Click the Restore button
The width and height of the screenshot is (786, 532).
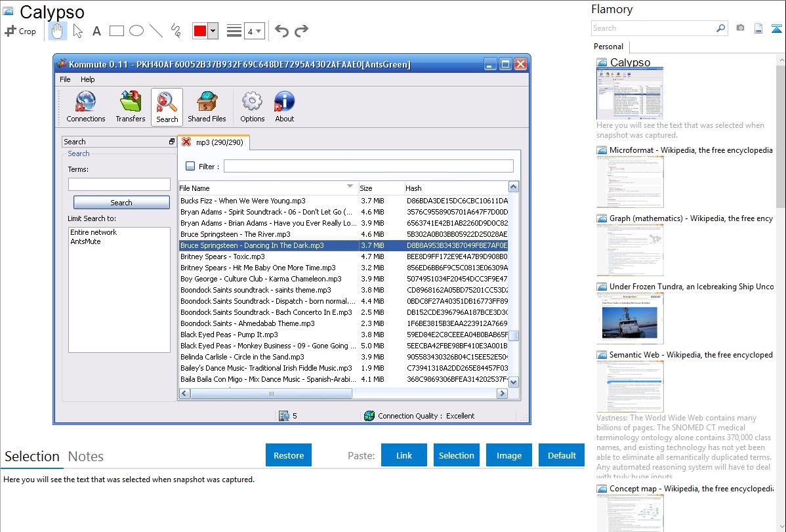[x=289, y=455]
